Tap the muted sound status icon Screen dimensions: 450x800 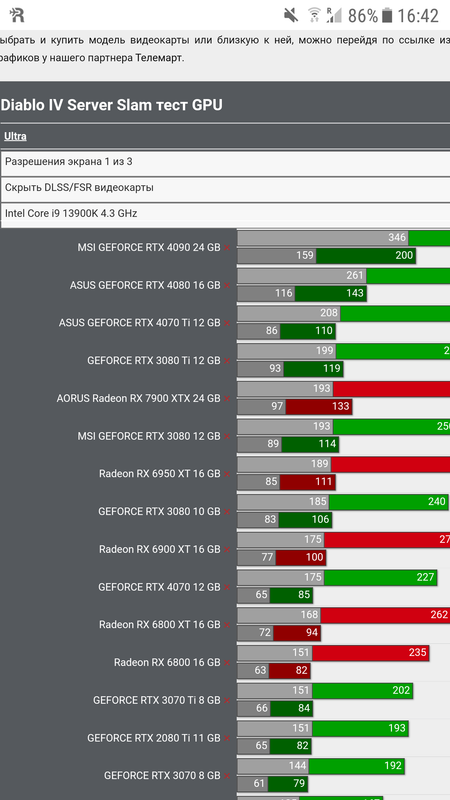tap(291, 15)
